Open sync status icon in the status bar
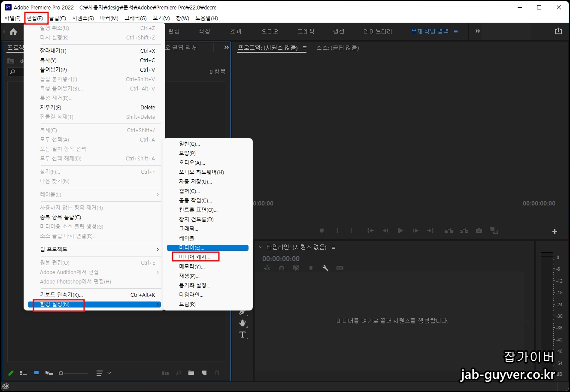Image resolution: width=570 pixels, height=392 pixels. tap(6, 386)
